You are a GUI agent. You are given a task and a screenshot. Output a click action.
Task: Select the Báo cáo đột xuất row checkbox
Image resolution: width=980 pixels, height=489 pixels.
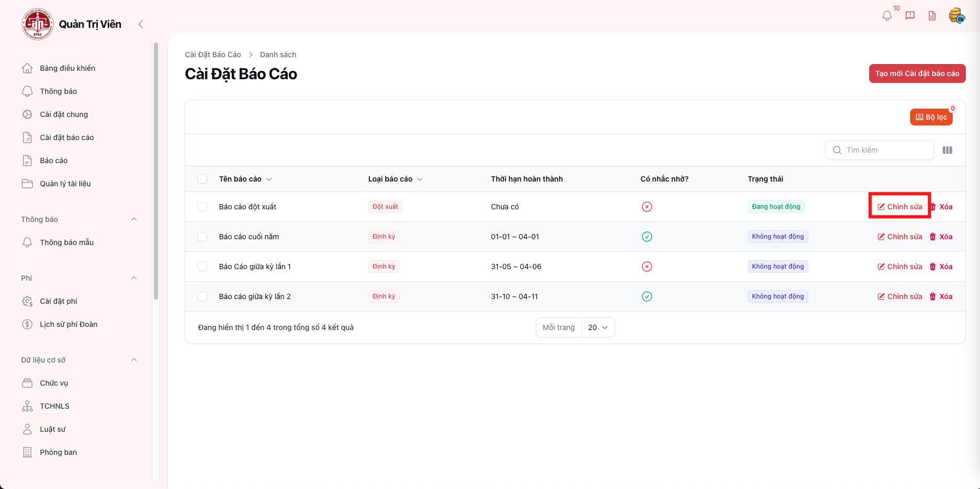point(202,207)
